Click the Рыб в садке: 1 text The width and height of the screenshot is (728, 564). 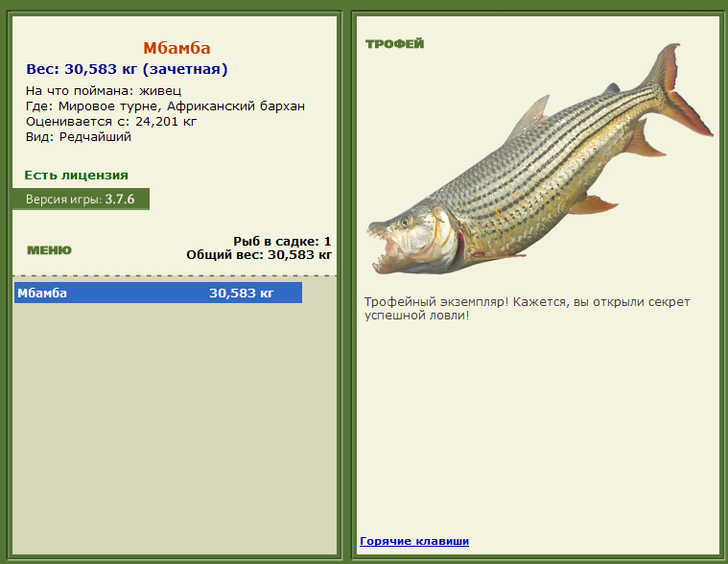click(282, 242)
